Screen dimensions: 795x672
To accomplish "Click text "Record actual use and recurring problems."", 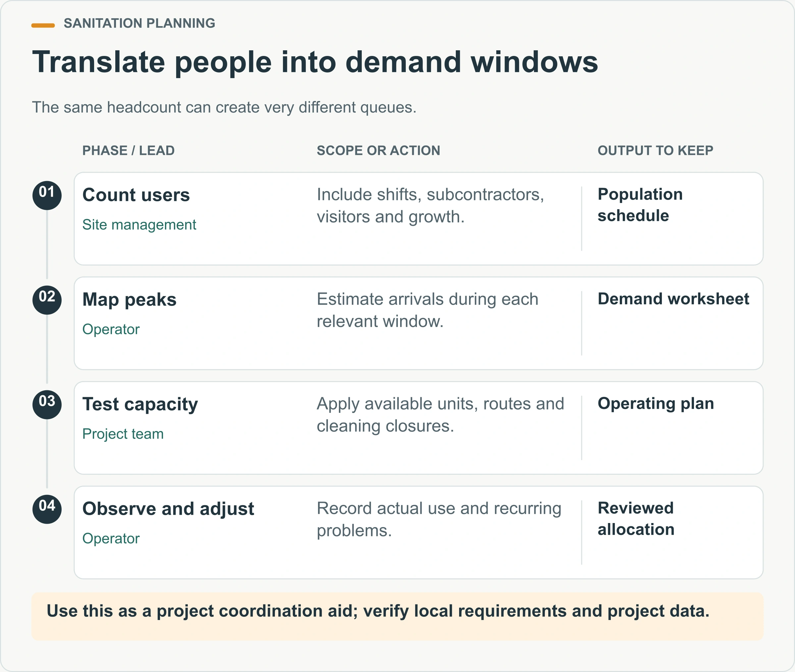I will [439, 519].
